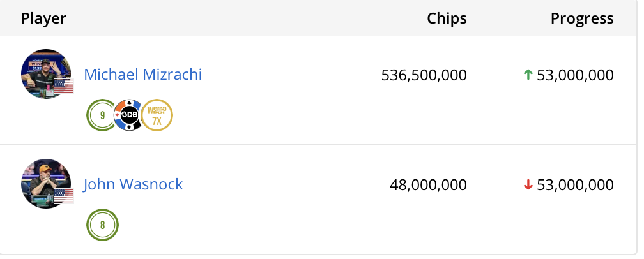Open Michael Mizrachi's player profile link
The width and height of the screenshot is (644, 259).
(143, 75)
